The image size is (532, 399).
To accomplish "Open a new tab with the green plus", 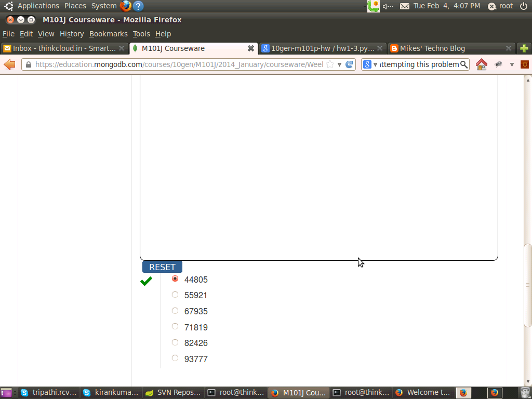I will coord(524,48).
